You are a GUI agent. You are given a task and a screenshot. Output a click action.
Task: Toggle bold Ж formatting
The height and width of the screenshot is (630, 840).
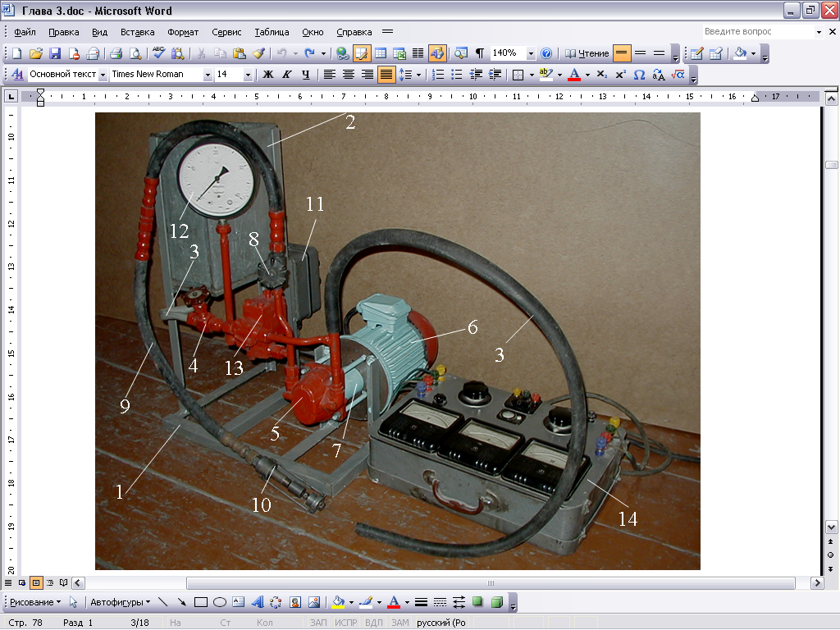(x=268, y=75)
